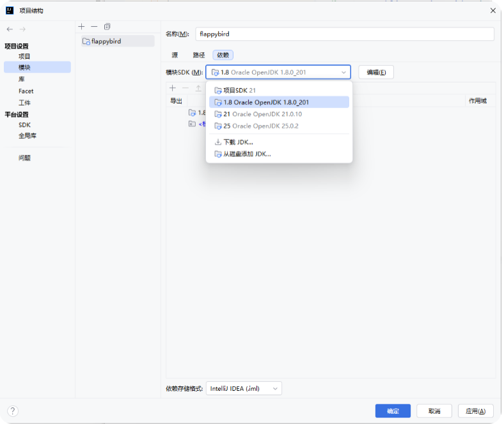Remove dependency with minus icon
Image resolution: width=504 pixels, height=424 pixels.
(185, 88)
